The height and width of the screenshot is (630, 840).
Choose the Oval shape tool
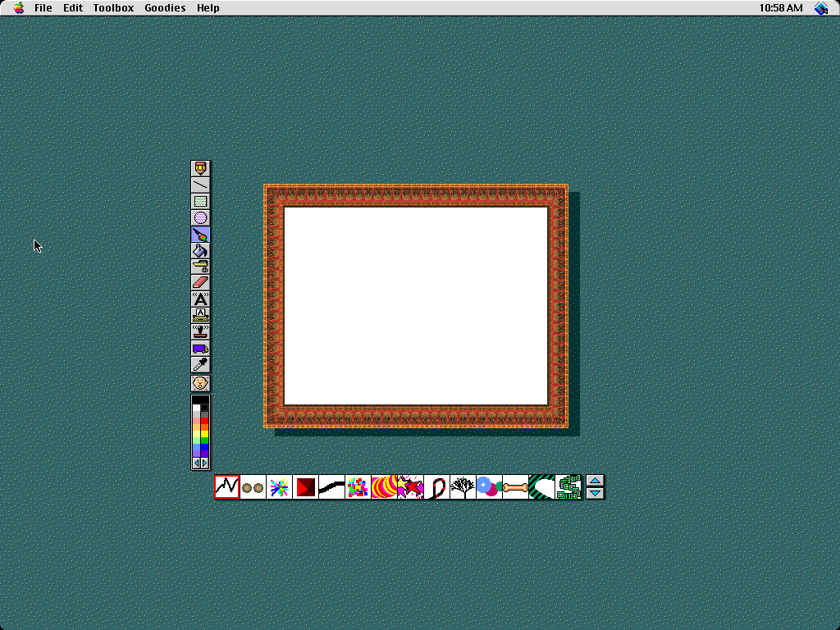click(x=200, y=218)
